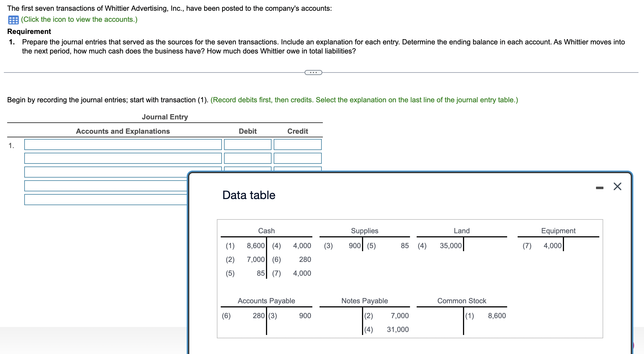This screenshot has width=644, height=354.
Task: Click first row account name field
Action: click(123, 144)
